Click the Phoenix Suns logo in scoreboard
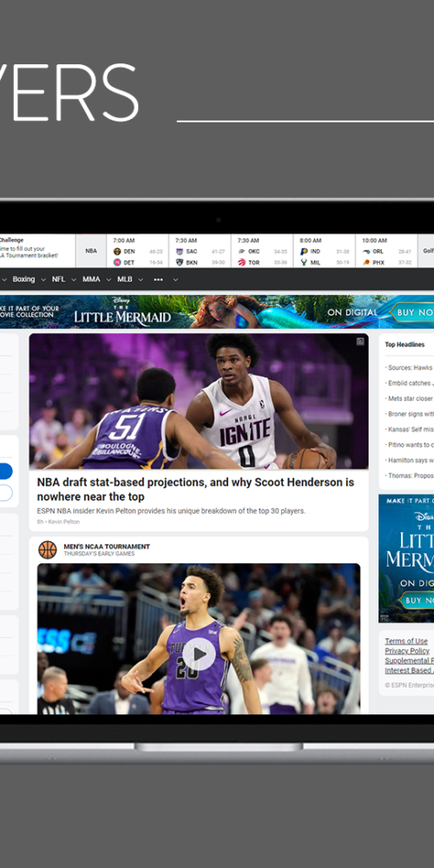Image resolution: width=434 pixels, height=868 pixels. click(x=366, y=262)
